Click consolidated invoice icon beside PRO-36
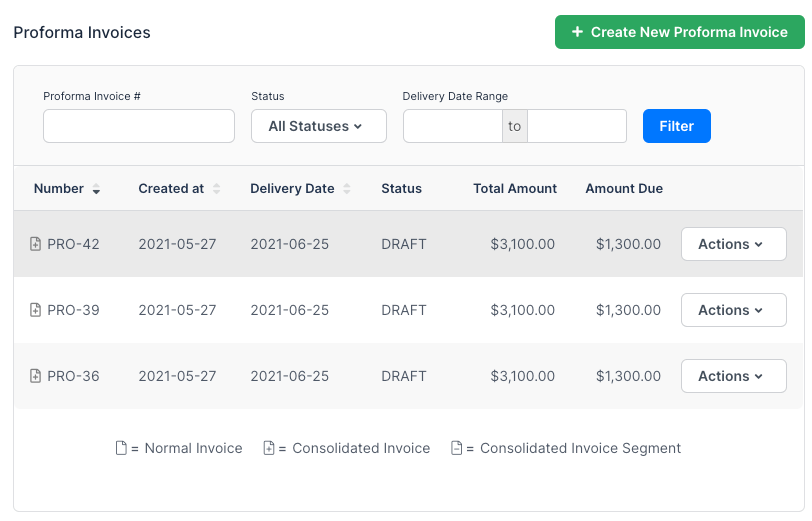812x521 pixels. 36,376
